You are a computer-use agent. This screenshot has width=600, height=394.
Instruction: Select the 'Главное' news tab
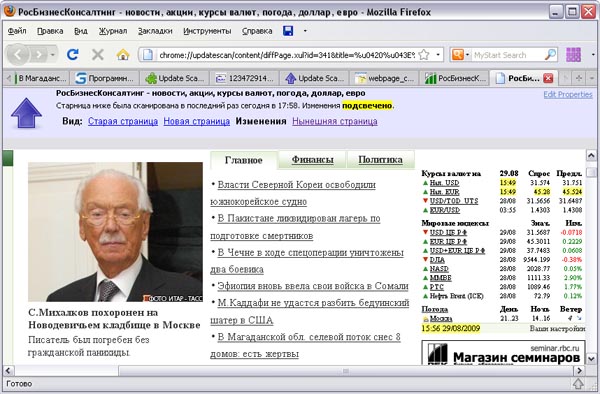click(243, 160)
